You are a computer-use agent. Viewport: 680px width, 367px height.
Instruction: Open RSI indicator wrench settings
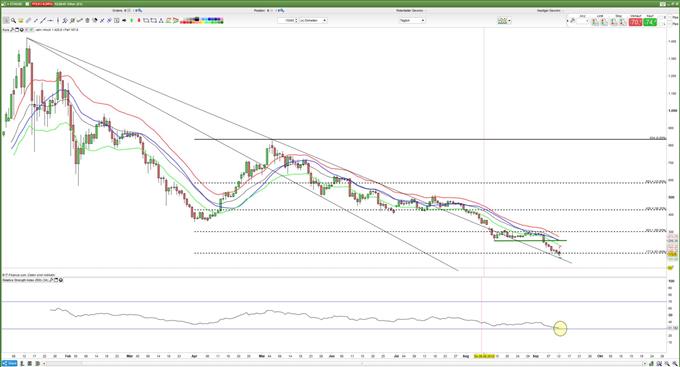pos(51,280)
